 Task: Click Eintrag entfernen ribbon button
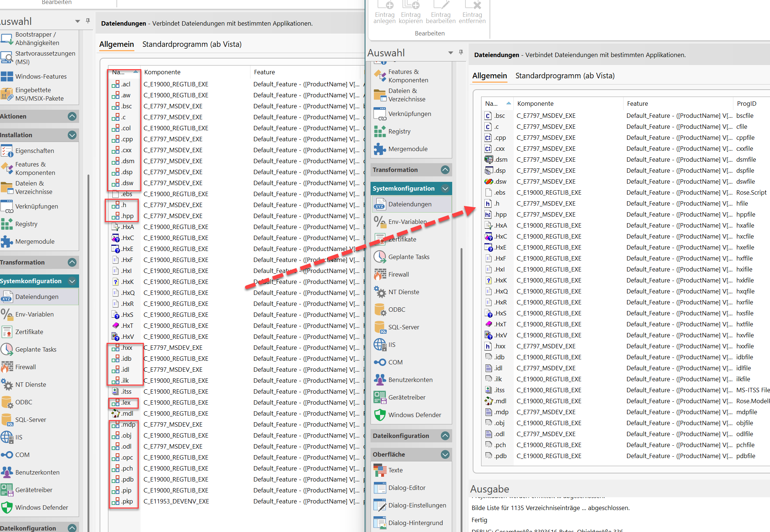tap(472, 12)
